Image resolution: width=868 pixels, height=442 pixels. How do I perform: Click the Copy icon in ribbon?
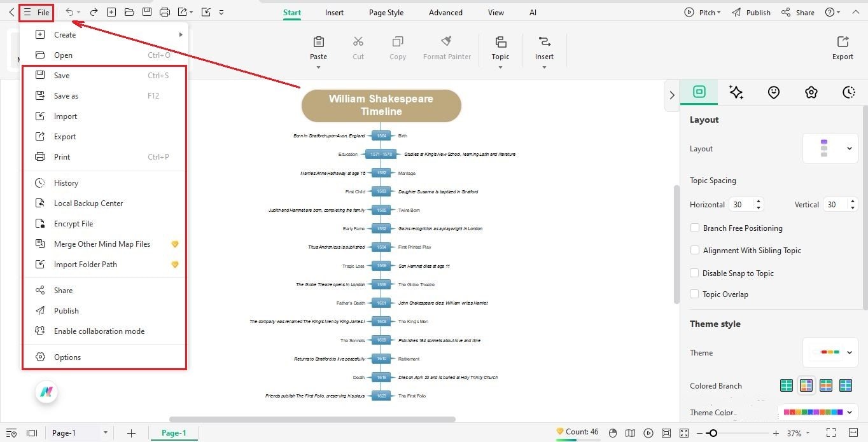point(398,42)
